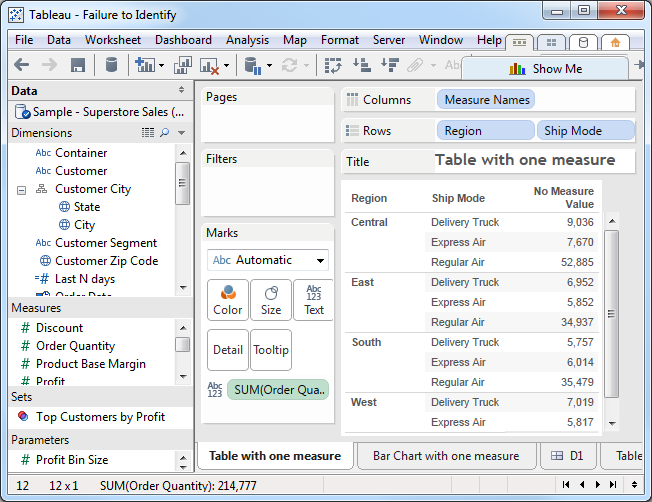This screenshot has height=502, width=652.
Task: Select the Measure Names pill in Columns
Action: coord(486,100)
